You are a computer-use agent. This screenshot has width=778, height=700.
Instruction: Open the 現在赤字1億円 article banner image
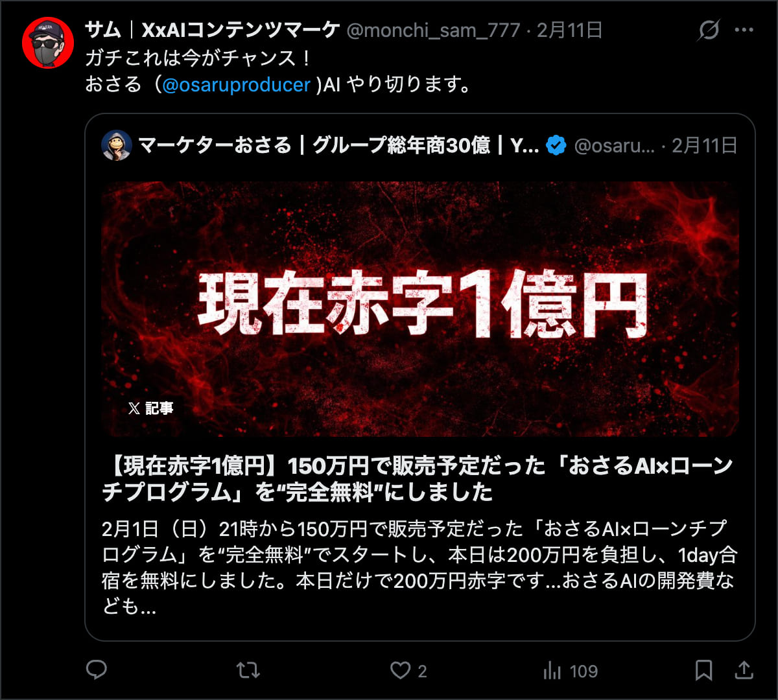(420, 309)
